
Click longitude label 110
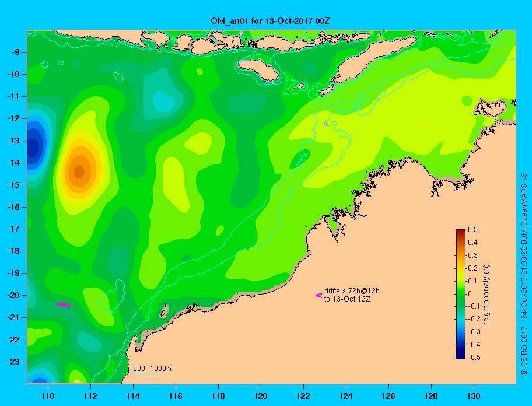coord(48,396)
